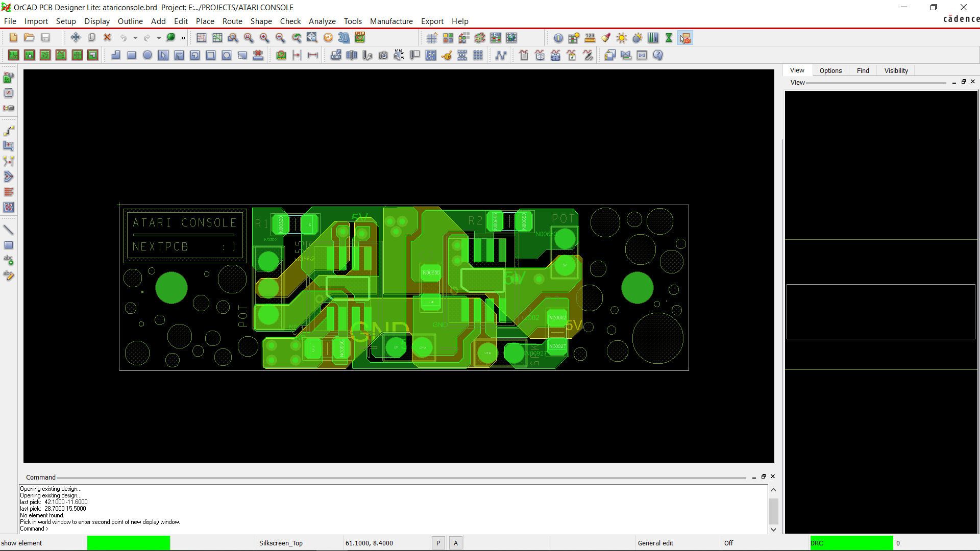
Task: Close the Command panel
Action: coord(773,477)
